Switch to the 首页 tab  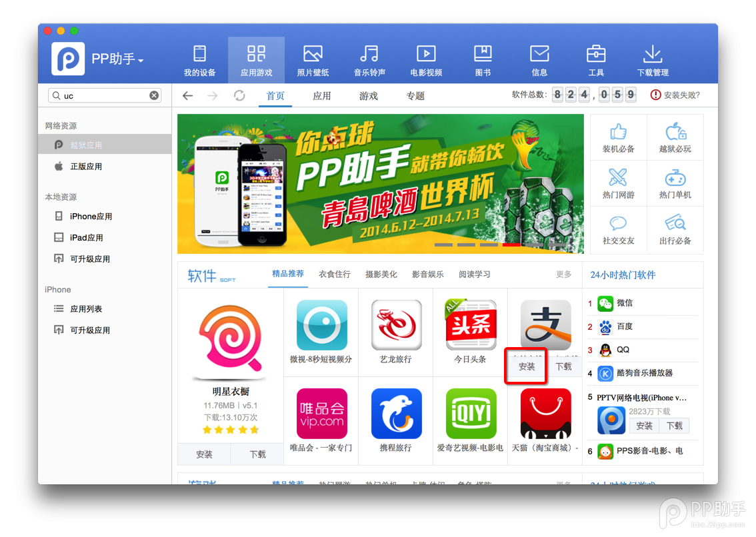(275, 95)
